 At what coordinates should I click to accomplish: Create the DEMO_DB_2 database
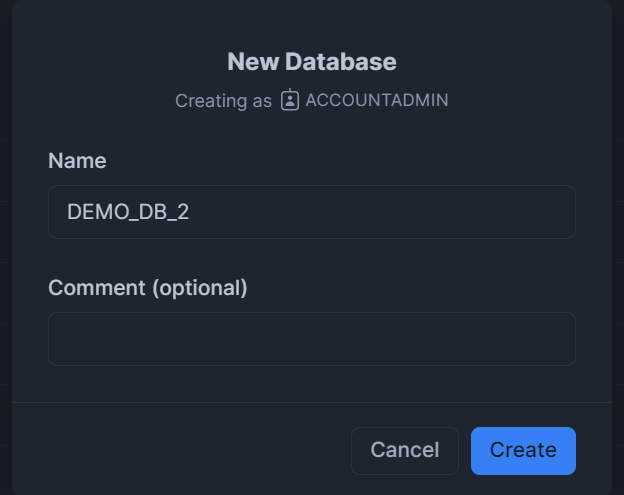click(x=523, y=451)
